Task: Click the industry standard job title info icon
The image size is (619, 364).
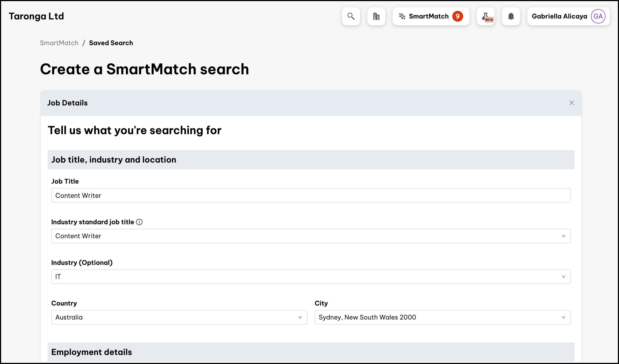Action: pyautogui.click(x=139, y=222)
